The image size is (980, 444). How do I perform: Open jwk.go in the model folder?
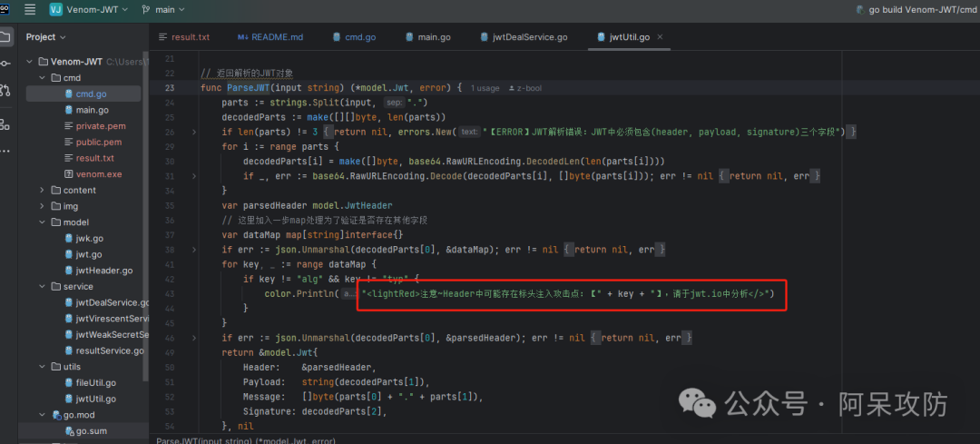click(x=83, y=238)
